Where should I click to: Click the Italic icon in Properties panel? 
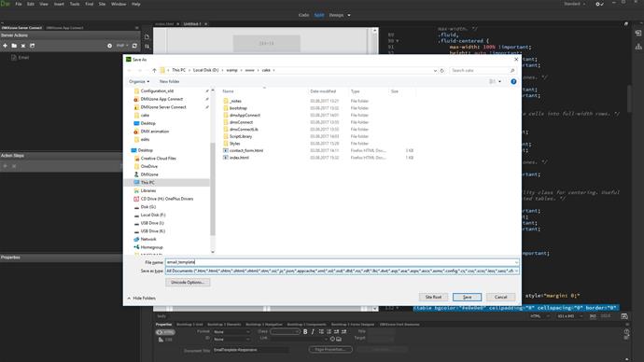click(313, 331)
